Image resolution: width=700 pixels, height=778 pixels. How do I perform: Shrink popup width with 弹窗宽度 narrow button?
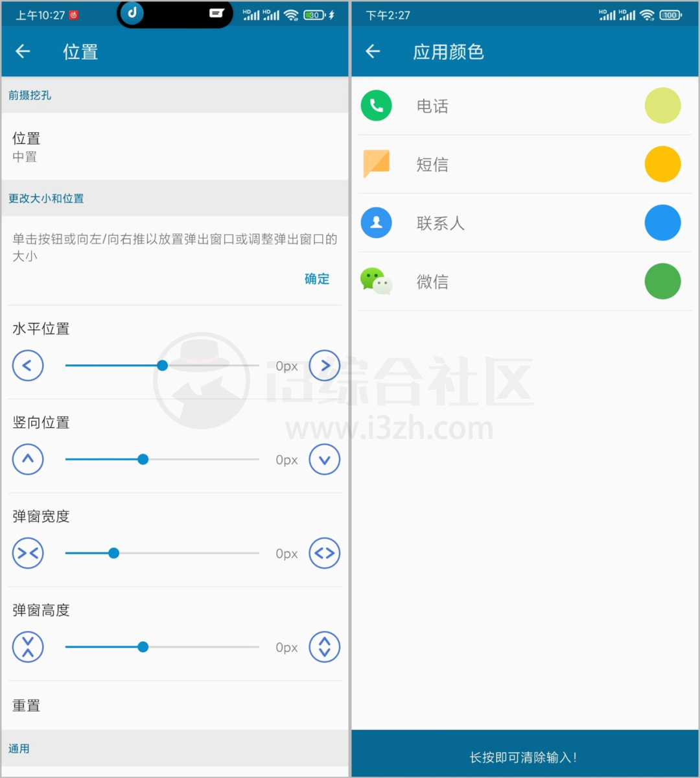(28, 554)
